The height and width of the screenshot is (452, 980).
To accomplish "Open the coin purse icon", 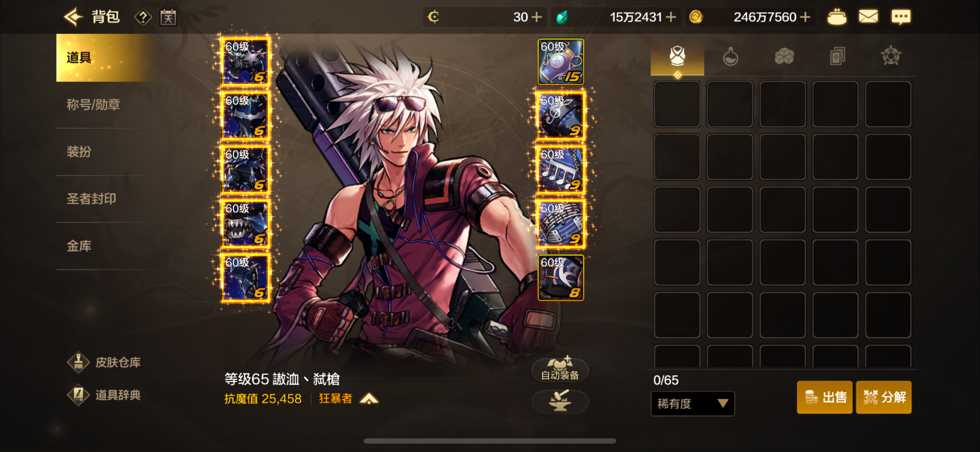I will [837, 17].
